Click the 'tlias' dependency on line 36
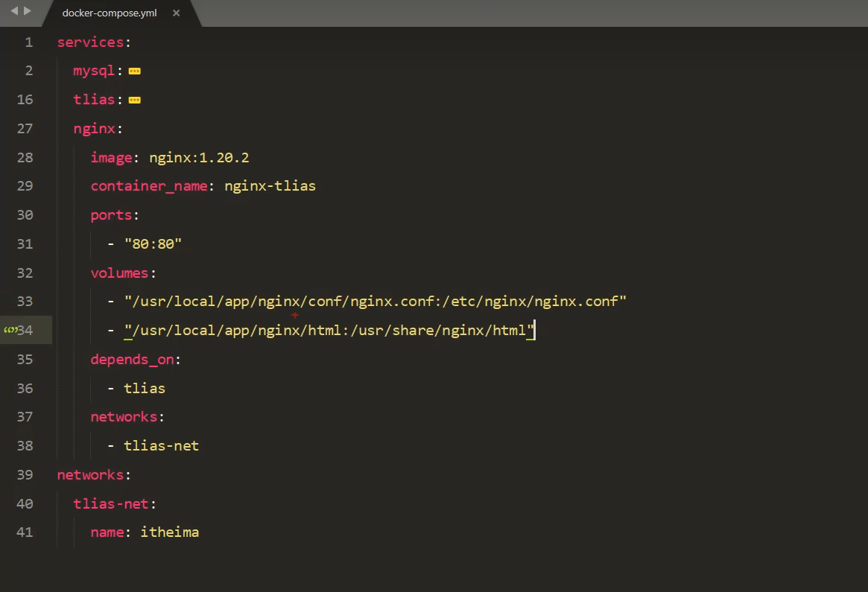Image resolution: width=868 pixels, height=592 pixels. point(145,389)
